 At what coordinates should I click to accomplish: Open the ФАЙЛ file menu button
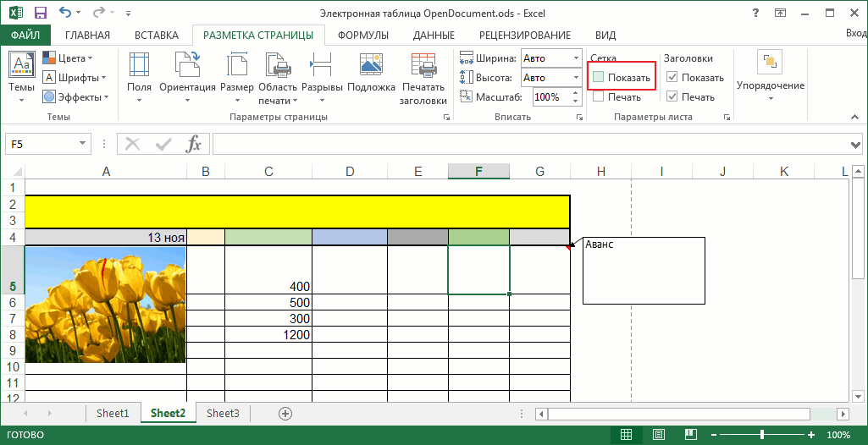click(x=25, y=35)
